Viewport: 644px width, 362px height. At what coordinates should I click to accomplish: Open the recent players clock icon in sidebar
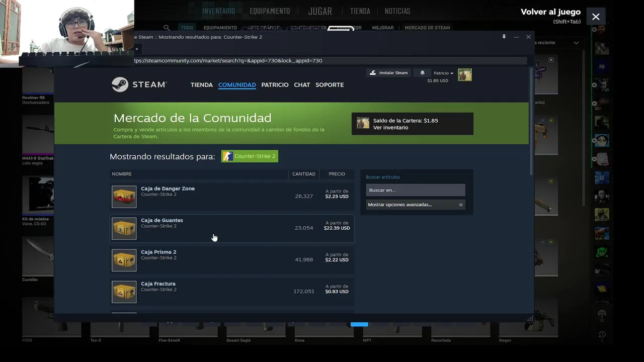click(602, 335)
